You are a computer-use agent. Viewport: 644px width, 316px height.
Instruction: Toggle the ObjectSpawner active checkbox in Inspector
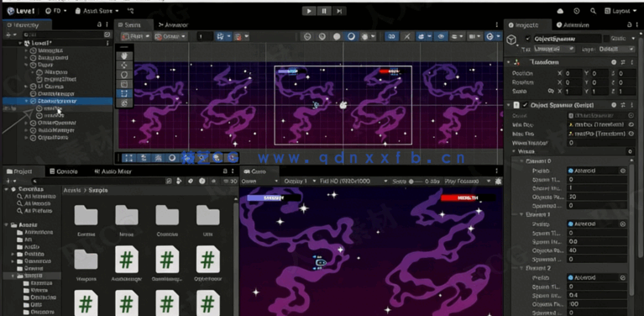(528, 39)
